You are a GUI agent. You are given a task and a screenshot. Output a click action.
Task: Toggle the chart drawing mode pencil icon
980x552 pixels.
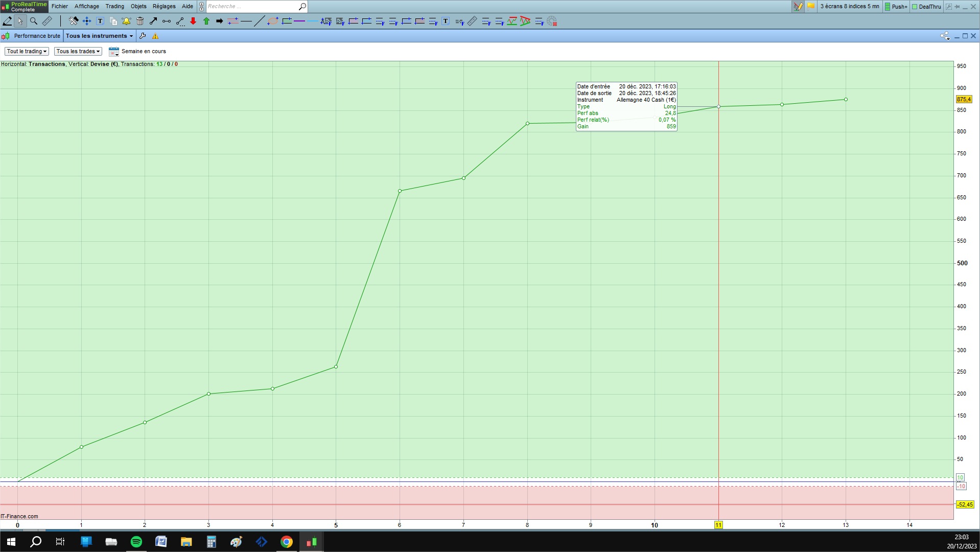coord(798,6)
